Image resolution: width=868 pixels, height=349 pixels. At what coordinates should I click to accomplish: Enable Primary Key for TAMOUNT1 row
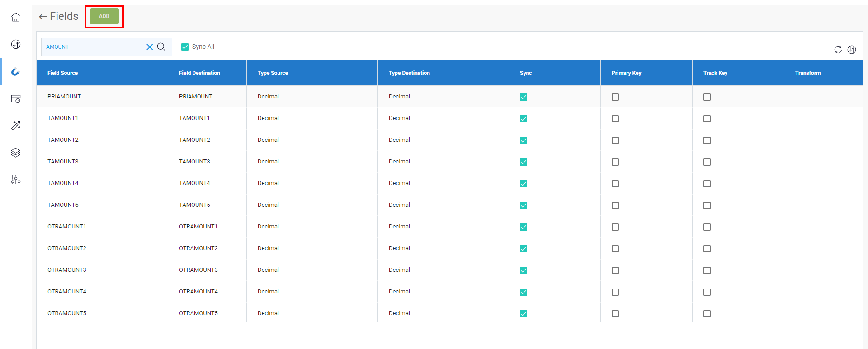click(615, 119)
